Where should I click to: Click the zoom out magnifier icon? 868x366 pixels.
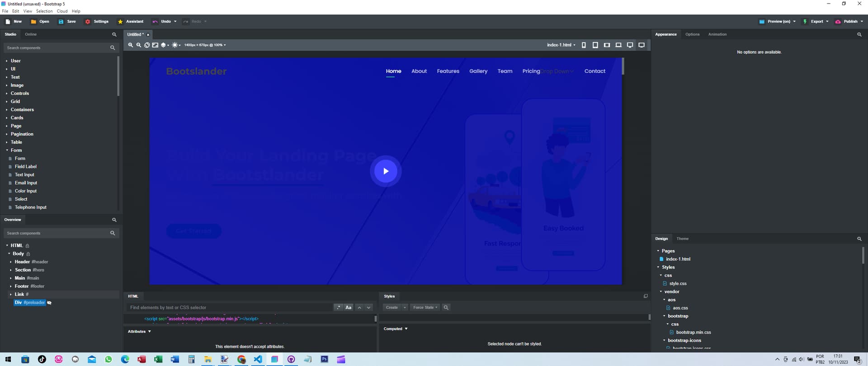(x=139, y=45)
